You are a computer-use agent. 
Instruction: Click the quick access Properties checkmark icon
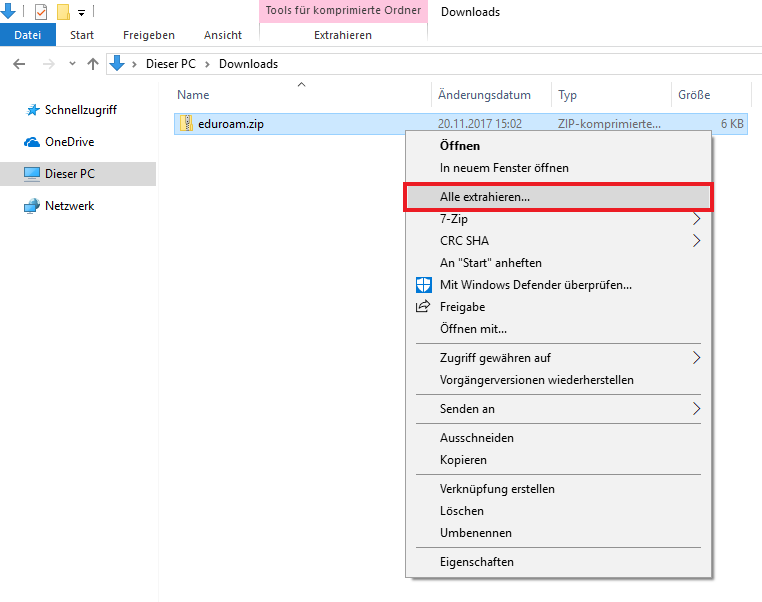tap(41, 12)
